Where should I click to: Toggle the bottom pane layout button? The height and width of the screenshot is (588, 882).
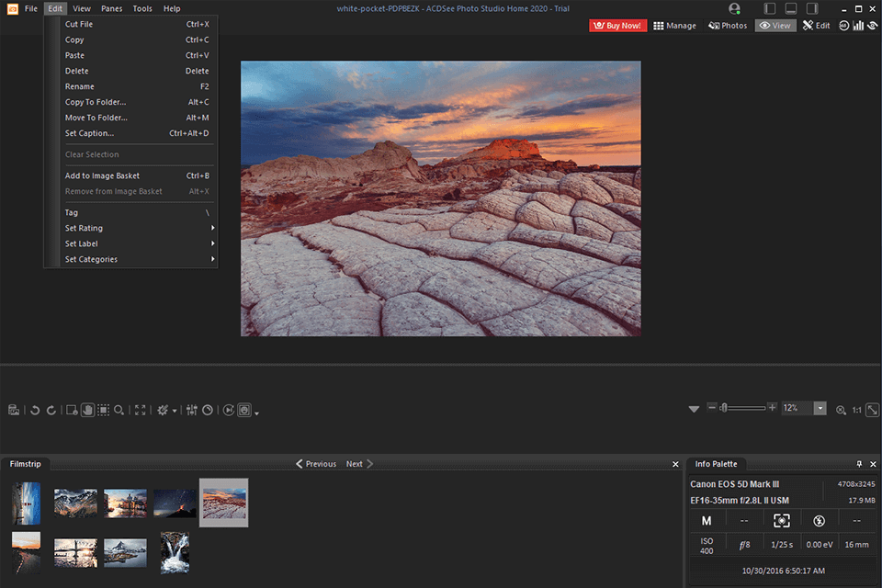790,8
